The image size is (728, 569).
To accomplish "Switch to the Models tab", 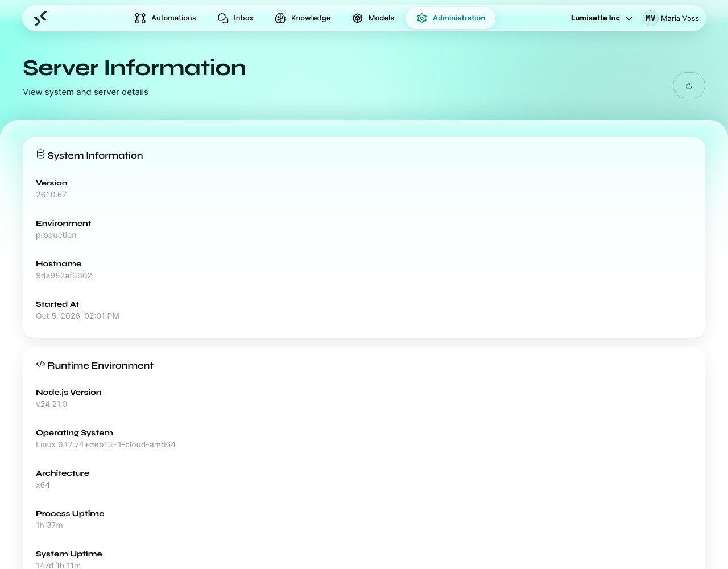I will (373, 18).
